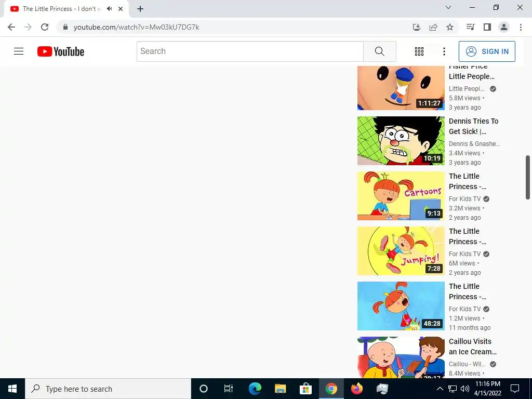Click the magnifier search button
The width and height of the screenshot is (532, 399).
(x=380, y=51)
